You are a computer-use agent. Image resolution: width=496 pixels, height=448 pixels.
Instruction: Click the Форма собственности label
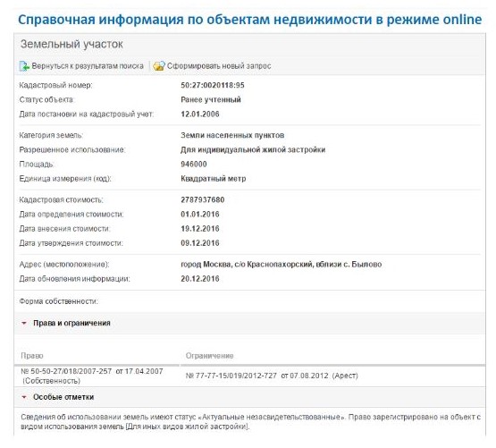point(58,301)
